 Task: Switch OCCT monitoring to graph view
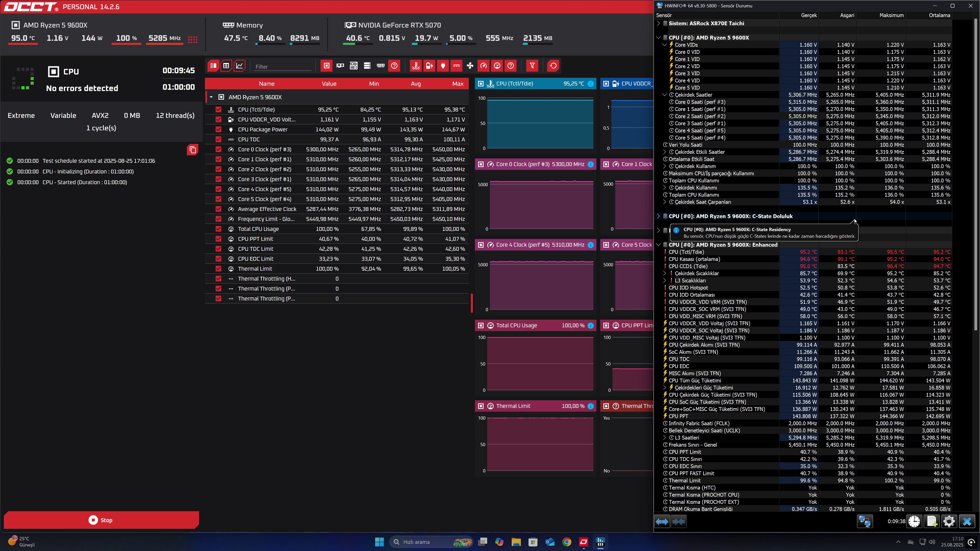(x=240, y=66)
